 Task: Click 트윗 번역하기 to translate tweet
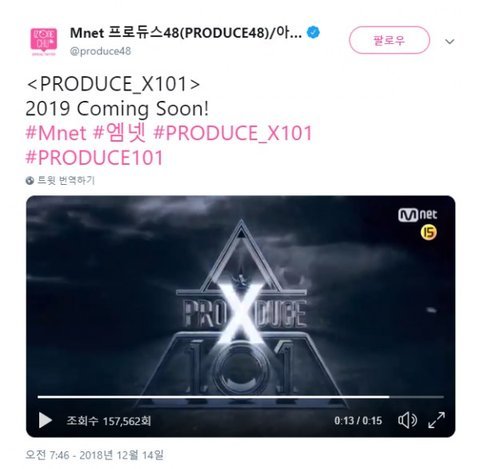[66, 181]
